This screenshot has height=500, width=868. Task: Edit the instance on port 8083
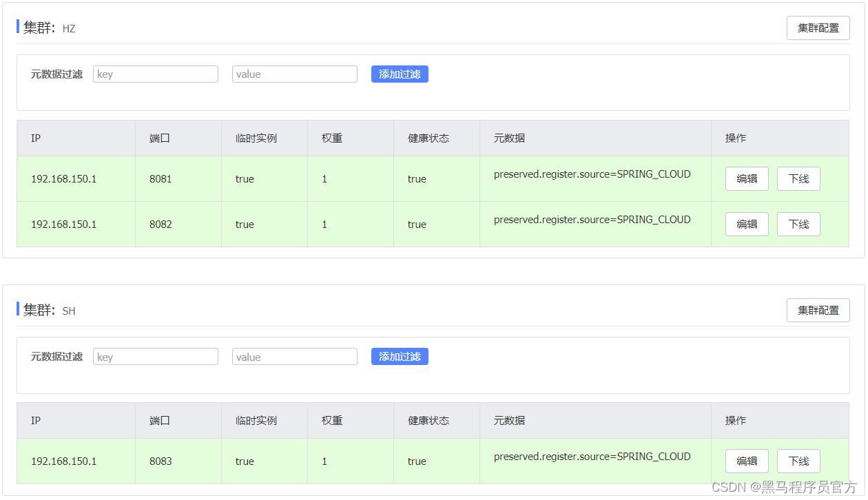point(747,461)
